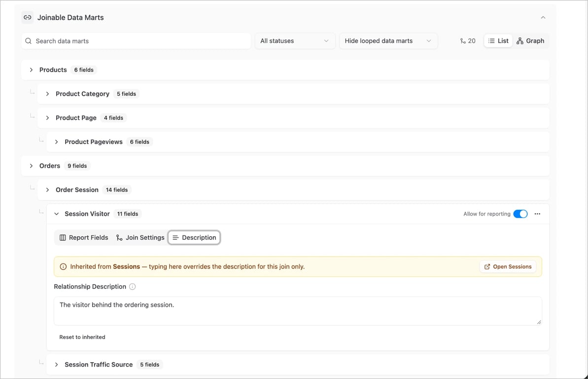Click the Orders 9 fields badge

[x=77, y=166]
